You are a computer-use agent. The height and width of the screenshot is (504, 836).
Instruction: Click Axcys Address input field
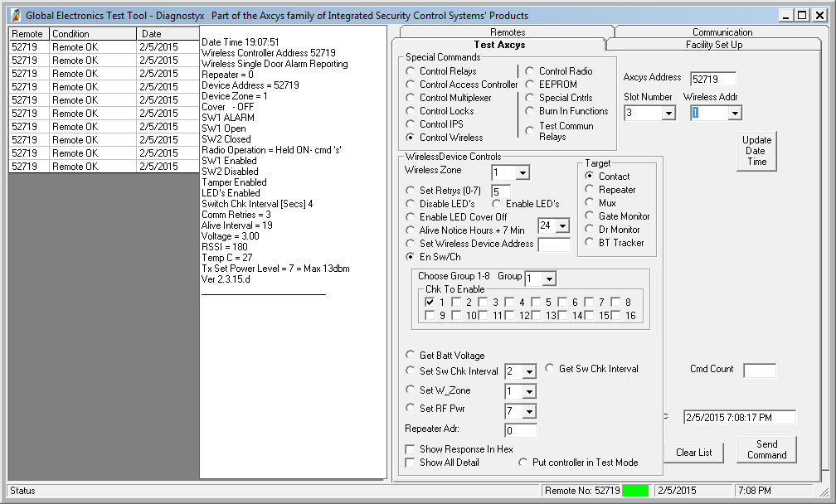pyautogui.click(x=713, y=79)
